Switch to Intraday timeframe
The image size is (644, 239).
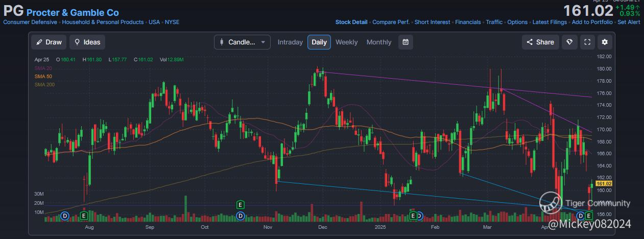click(290, 42)
